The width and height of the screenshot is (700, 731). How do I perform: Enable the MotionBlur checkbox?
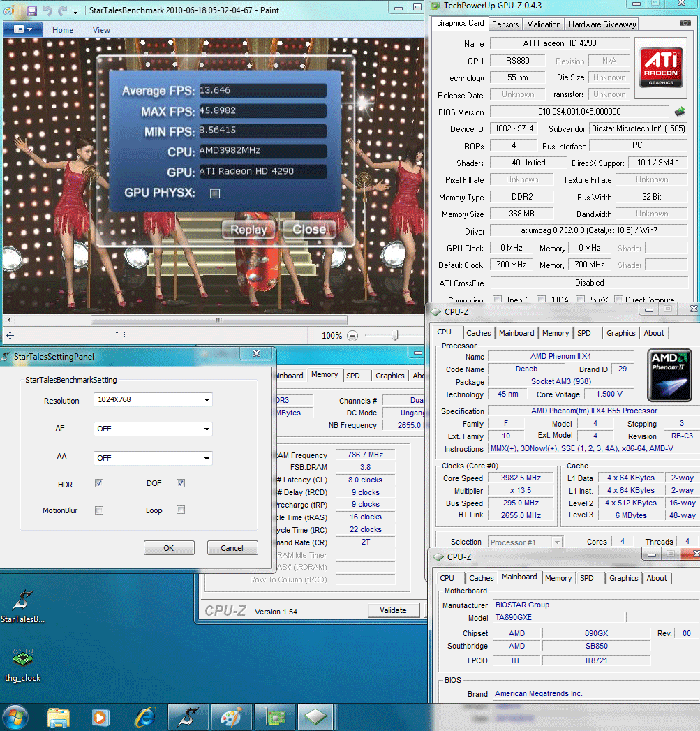click(99, 510)
